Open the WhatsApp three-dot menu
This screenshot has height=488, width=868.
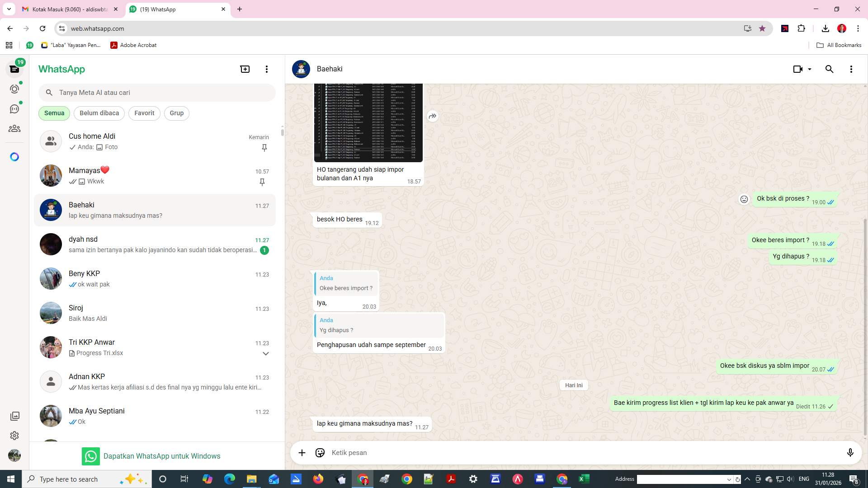click(267, 69)
